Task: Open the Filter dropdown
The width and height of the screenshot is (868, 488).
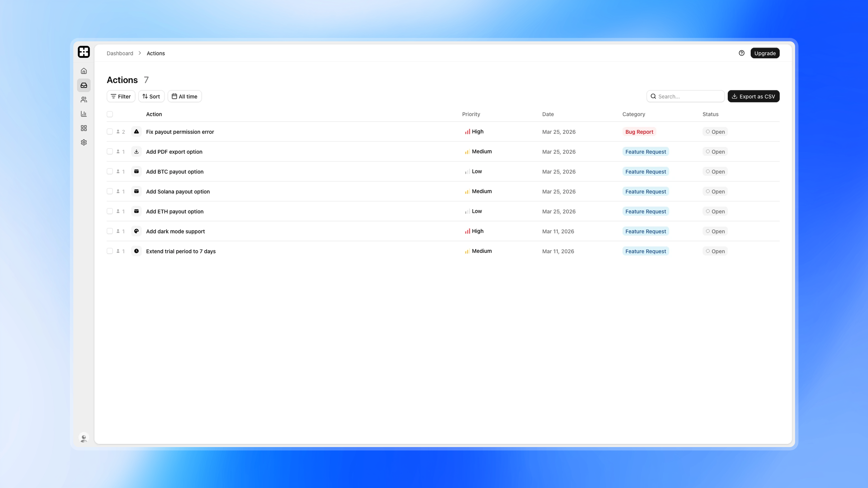Action: (x=121, y=96)
